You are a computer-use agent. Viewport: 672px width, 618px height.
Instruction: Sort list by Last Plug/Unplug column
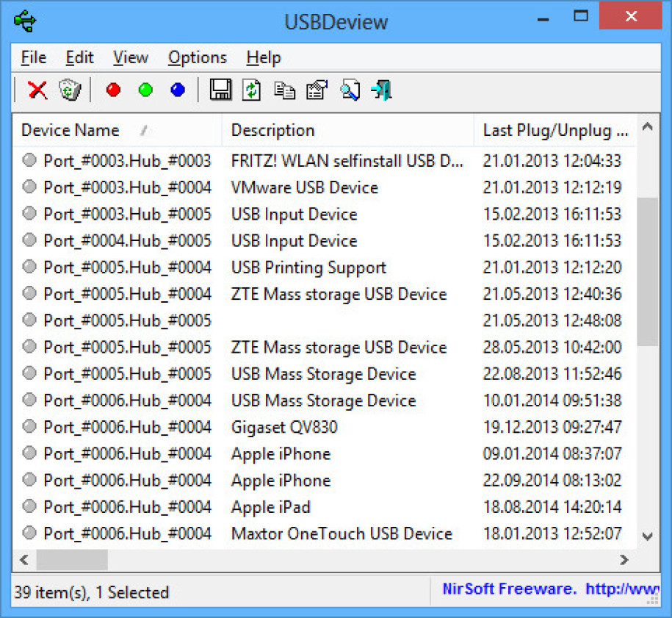[x=554, y=130]
